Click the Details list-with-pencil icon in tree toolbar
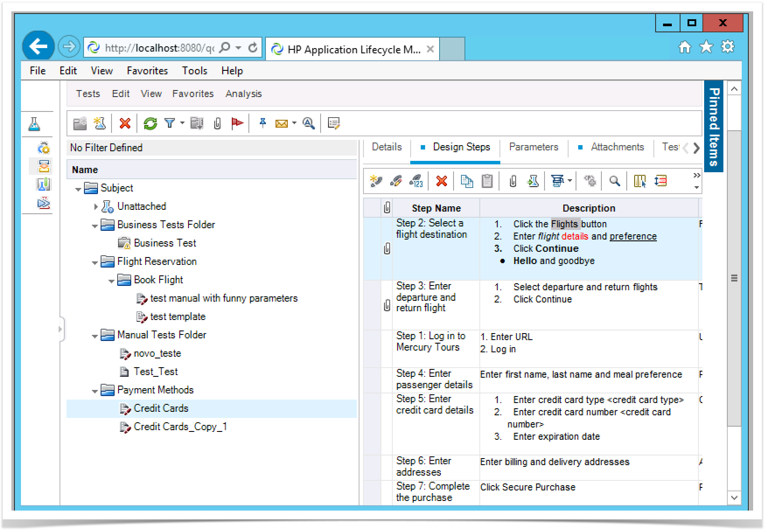Image resolution: width=768 pixels, height=532 pixels. pos(334,124)
